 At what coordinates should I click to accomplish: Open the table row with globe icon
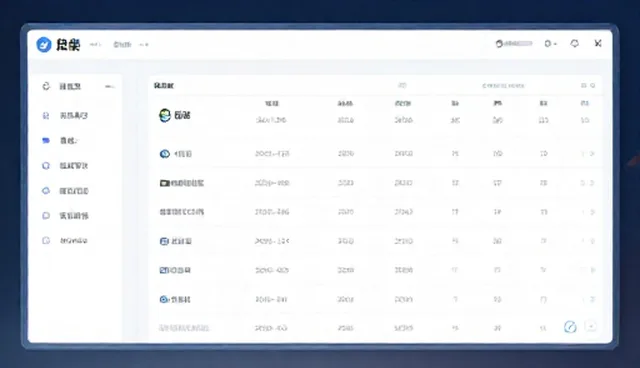376,115
